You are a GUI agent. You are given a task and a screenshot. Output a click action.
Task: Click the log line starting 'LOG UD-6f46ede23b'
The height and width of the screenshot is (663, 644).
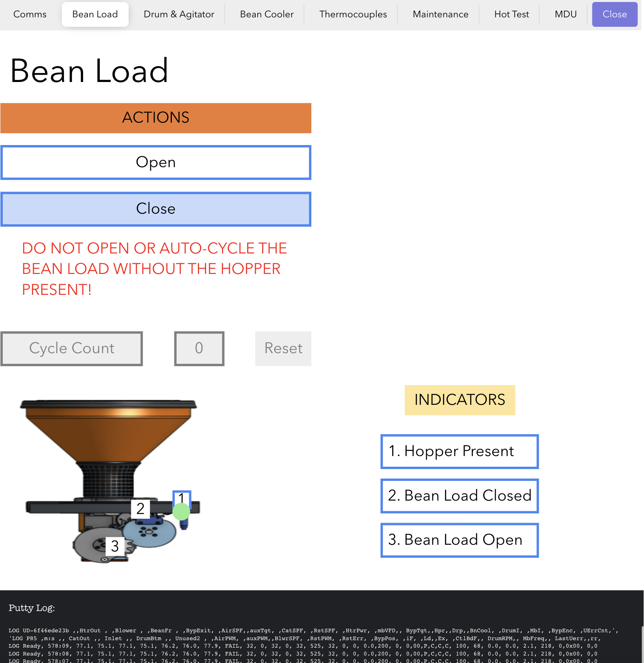(x=313, y=631)
